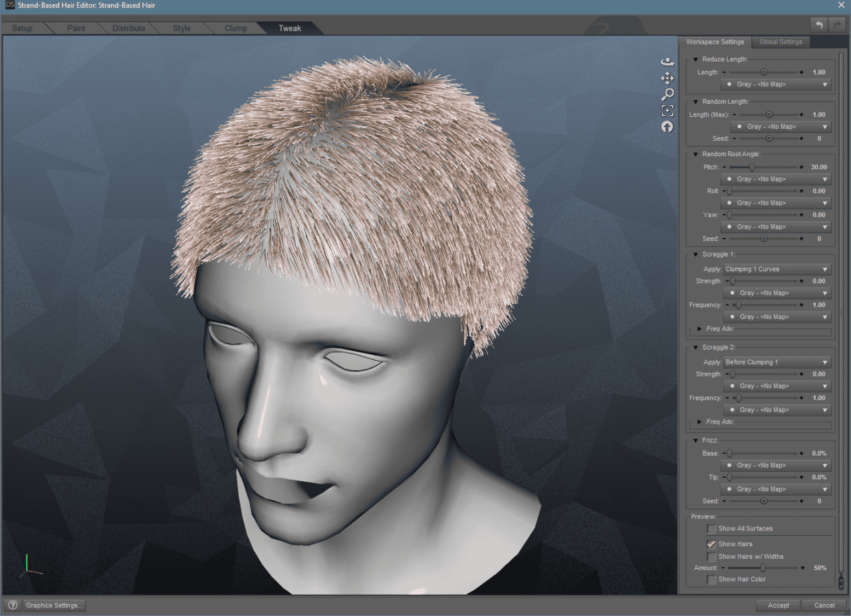
Task: Click Accept to confirm changes
Action: point(778,605)
